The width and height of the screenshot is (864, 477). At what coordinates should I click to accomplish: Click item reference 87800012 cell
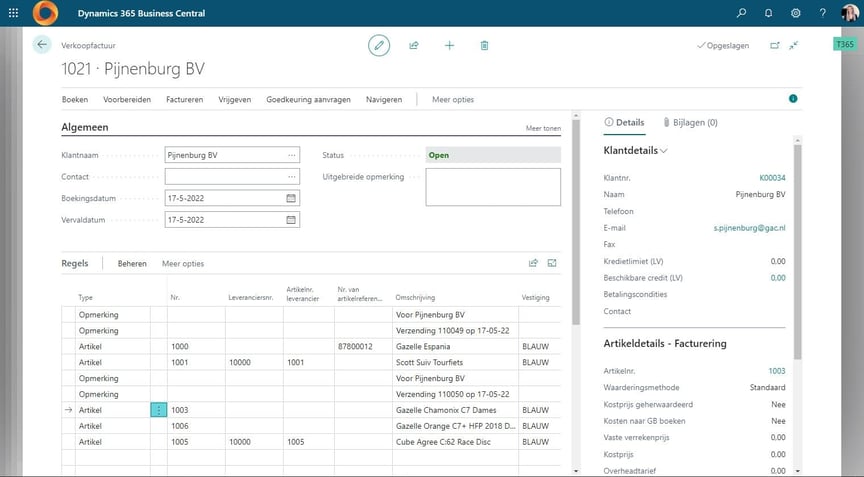(x=363, y=347)
